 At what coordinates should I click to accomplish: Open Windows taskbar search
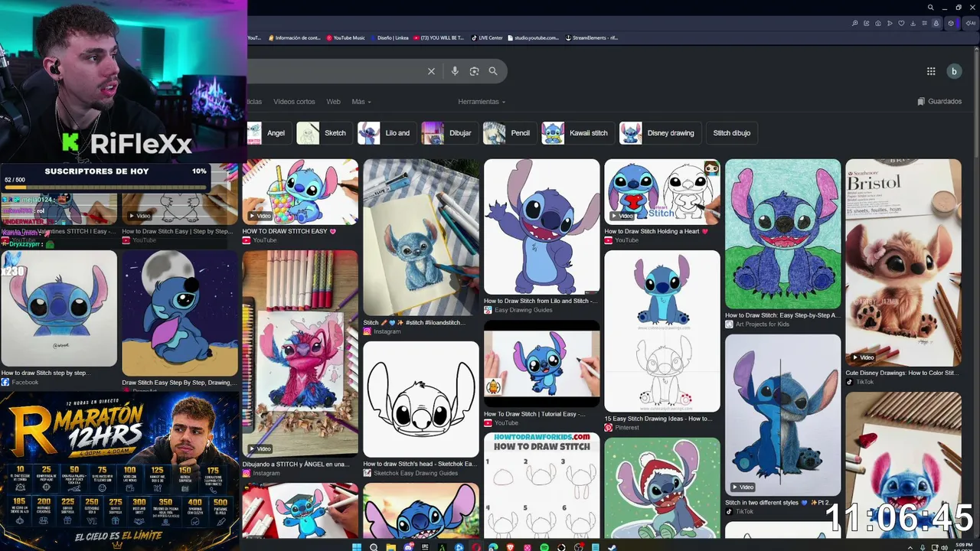click(x=374, y=547)
